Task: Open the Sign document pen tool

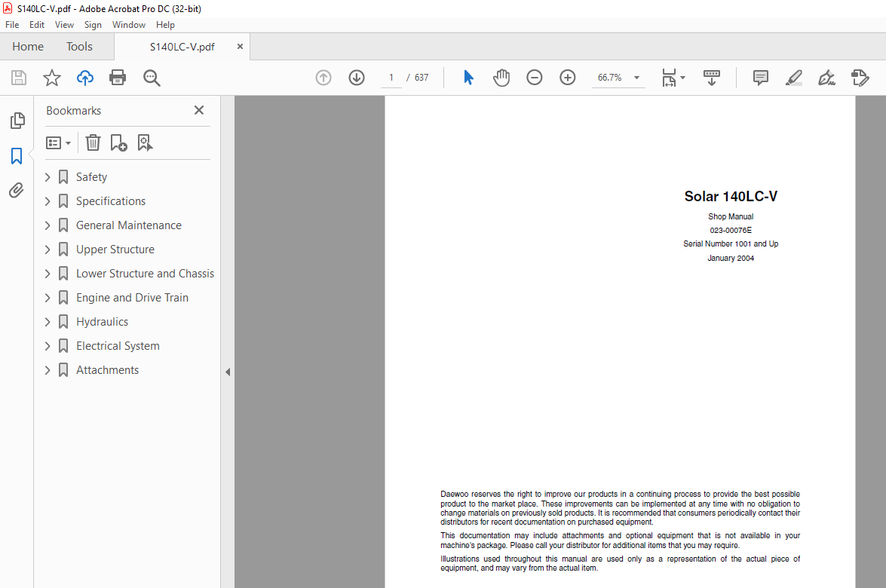Action: click(x=826, y=78)
